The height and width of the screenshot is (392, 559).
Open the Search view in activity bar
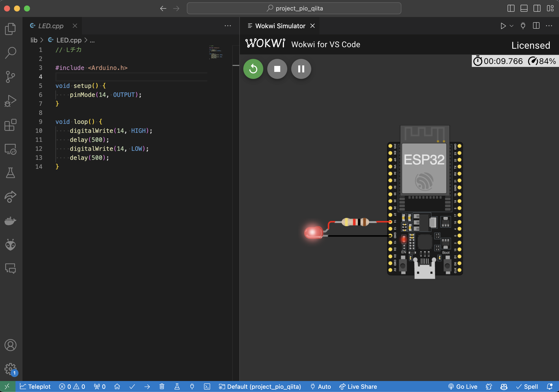pos(10,53)
